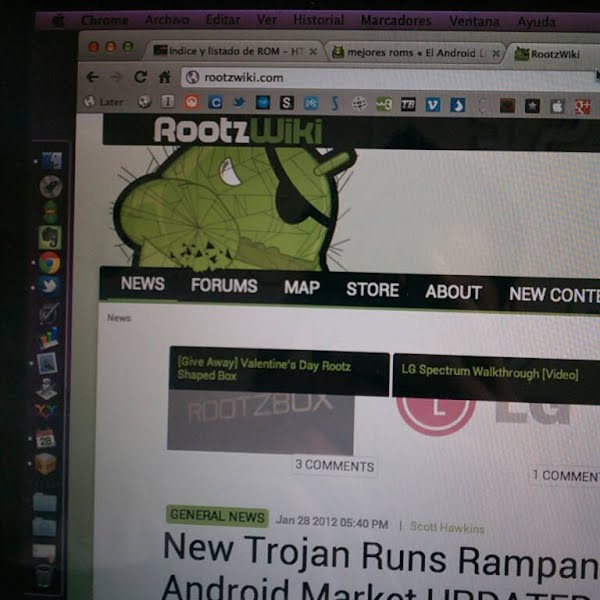
Task: Open the Twitter app from the dock
Action: [x=49, y=287]
